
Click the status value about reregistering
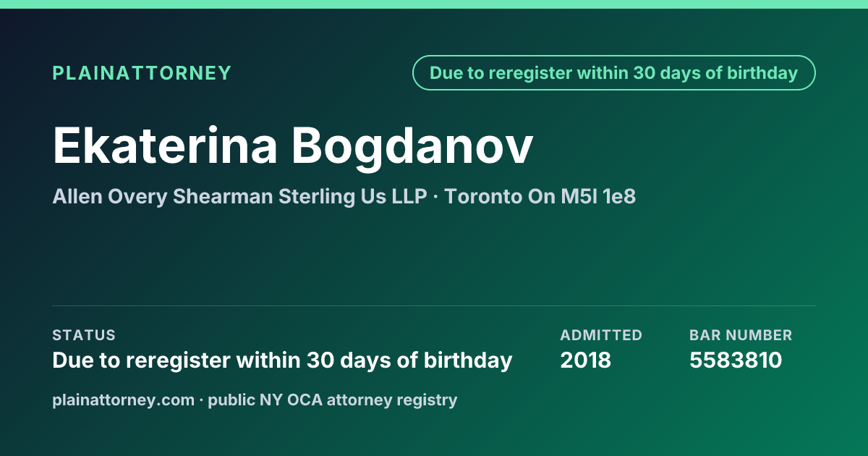[282, 360]
